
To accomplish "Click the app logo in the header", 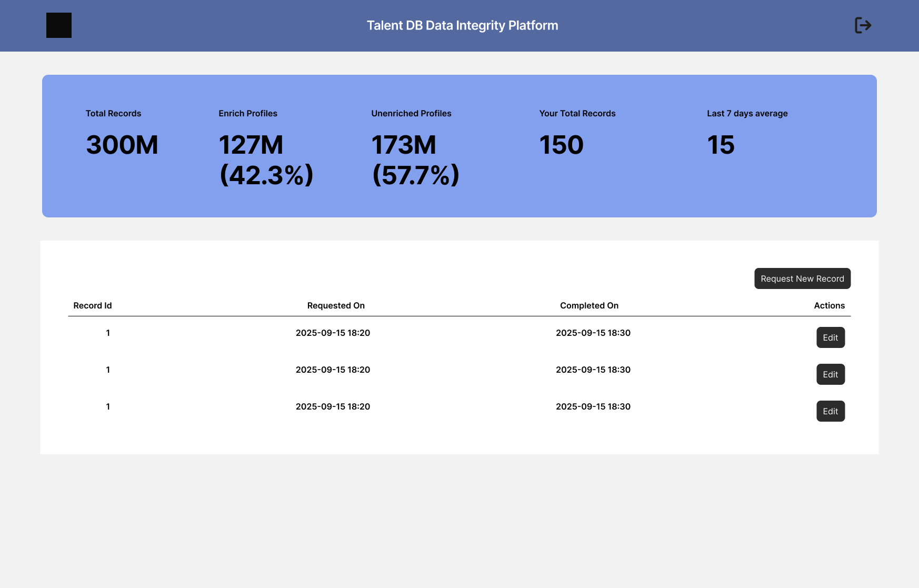I will click(59, 25).
